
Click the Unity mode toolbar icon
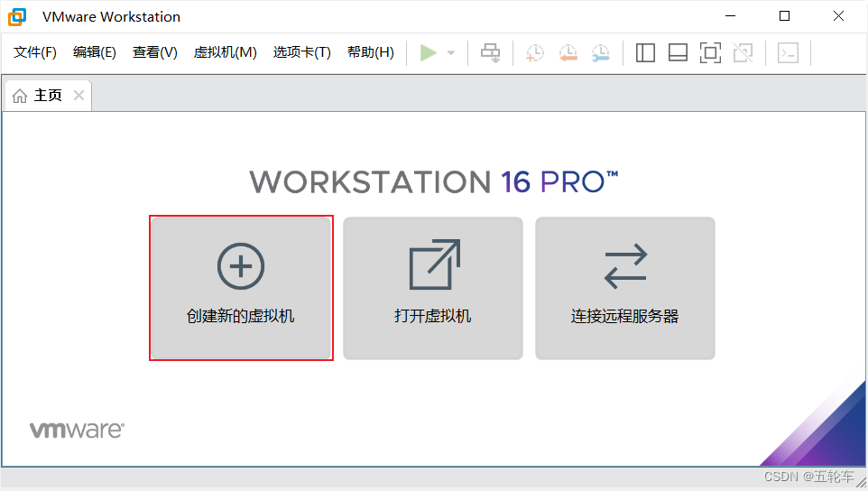click(743, 53)
